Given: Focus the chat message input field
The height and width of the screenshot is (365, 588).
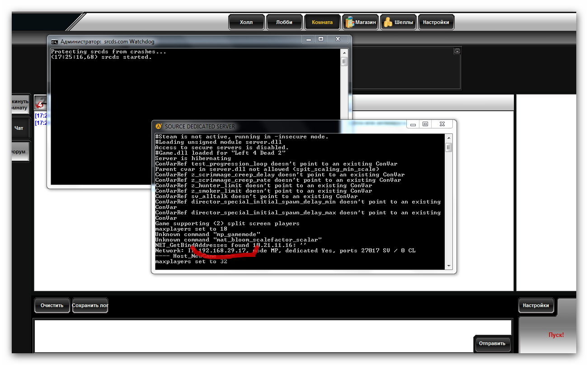Looking at the screenshot, I should (253, 336).
